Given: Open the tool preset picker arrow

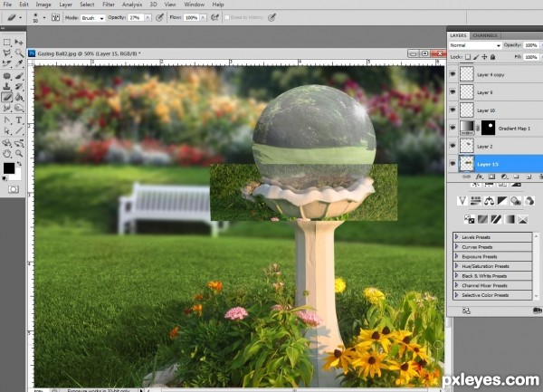Looking at the screenshot, I should coord(21,17).
